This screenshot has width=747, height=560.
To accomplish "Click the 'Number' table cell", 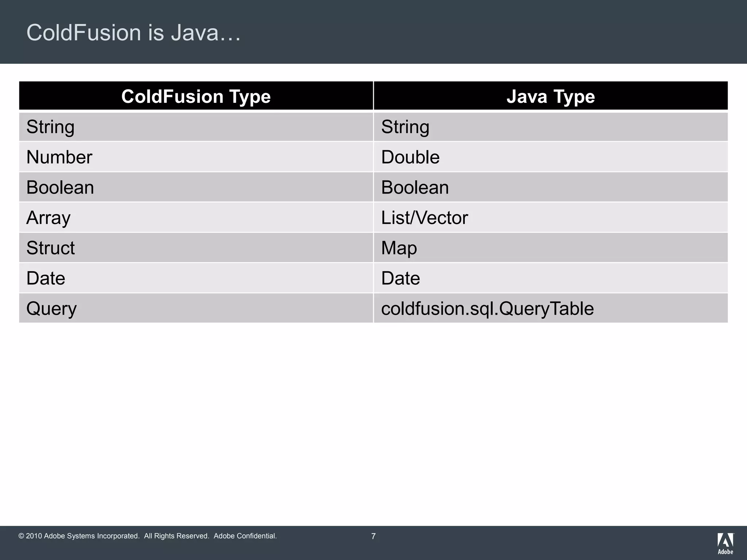I will (x=196, y=157).
